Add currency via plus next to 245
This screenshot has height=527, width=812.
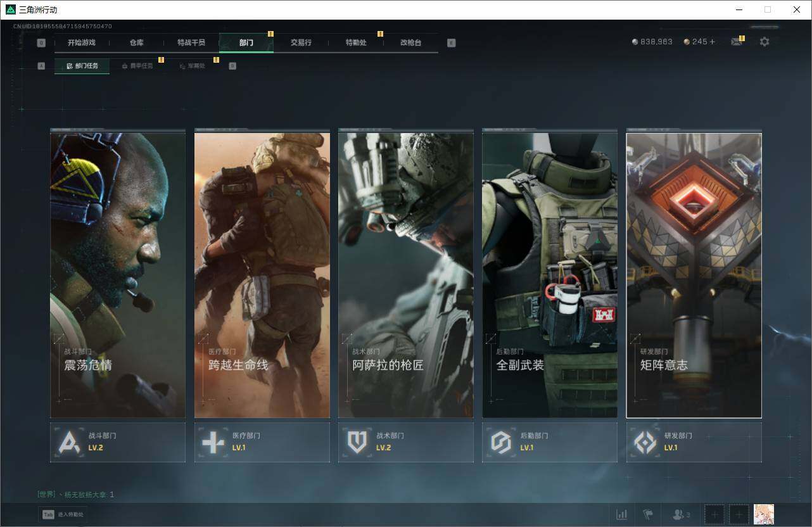713,42
